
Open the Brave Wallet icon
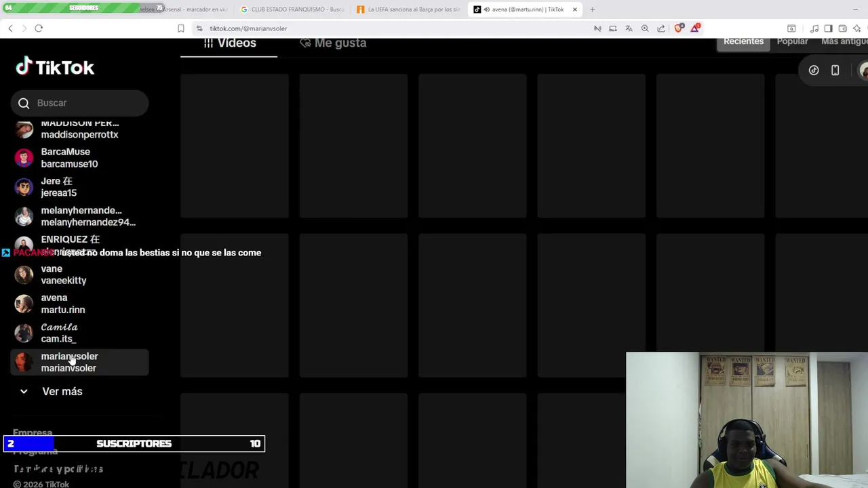842,28
